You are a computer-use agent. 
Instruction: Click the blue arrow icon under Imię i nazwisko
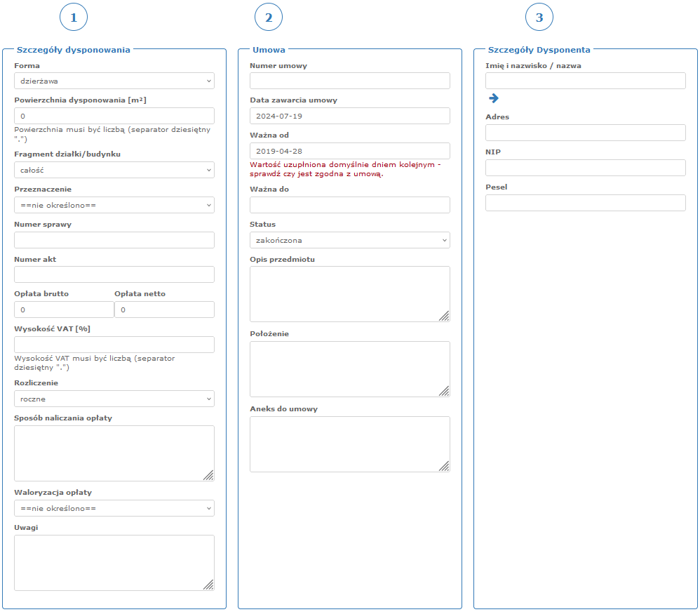pyautogui.click(x=493, y=98)
